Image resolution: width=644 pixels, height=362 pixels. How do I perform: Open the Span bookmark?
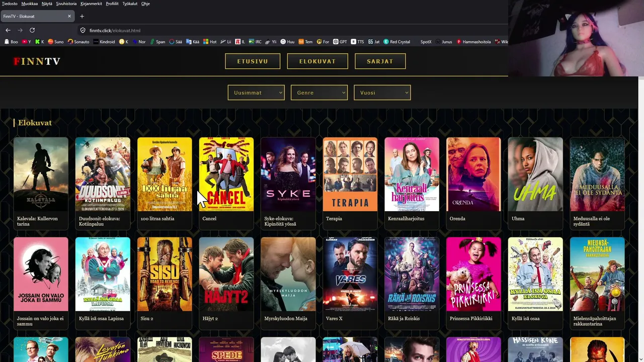pos(157,42)
